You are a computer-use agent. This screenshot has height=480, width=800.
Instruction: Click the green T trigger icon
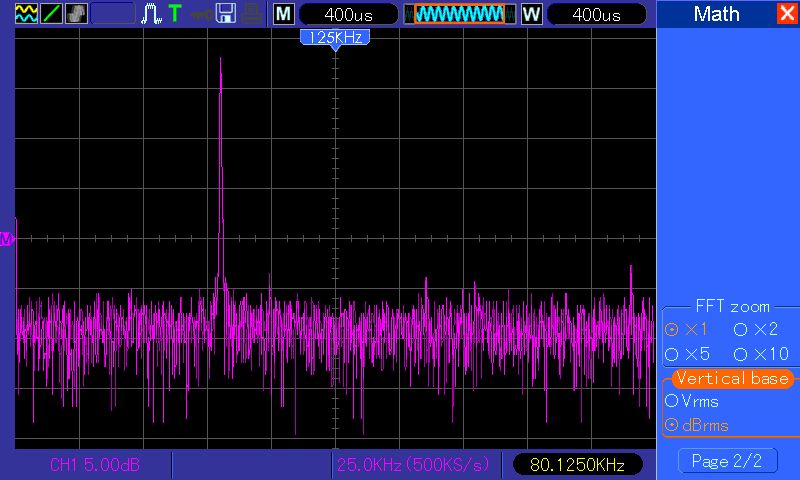tap(174, 14)
